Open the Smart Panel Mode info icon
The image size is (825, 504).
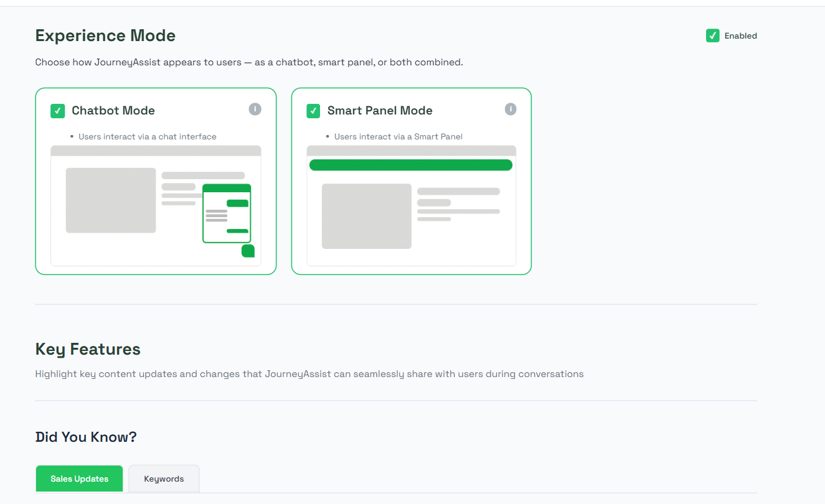pyautogui.click(x=511, y=110)
